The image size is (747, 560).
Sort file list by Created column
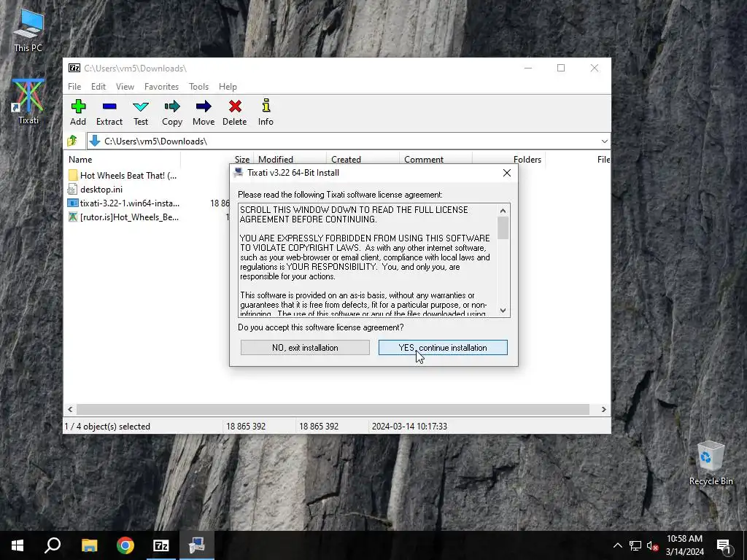pos(363,160)
